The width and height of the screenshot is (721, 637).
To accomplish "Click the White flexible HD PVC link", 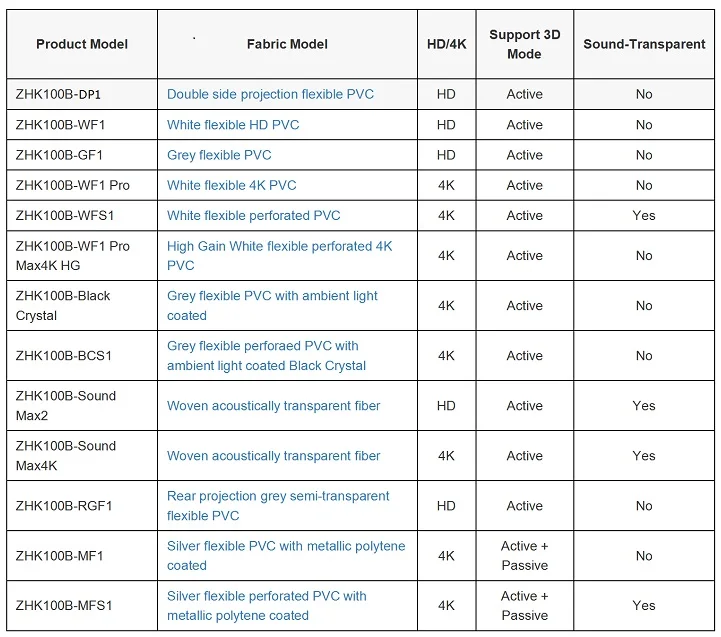I will point(233,125).
